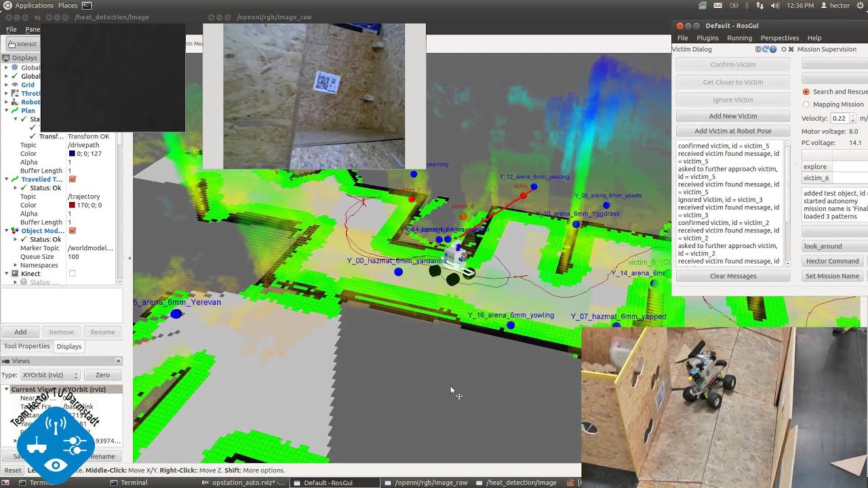The width and height of the screenshot is (868, 488).
Task: Click Add Victim at Robot Pose button
Action: (733, 131)
